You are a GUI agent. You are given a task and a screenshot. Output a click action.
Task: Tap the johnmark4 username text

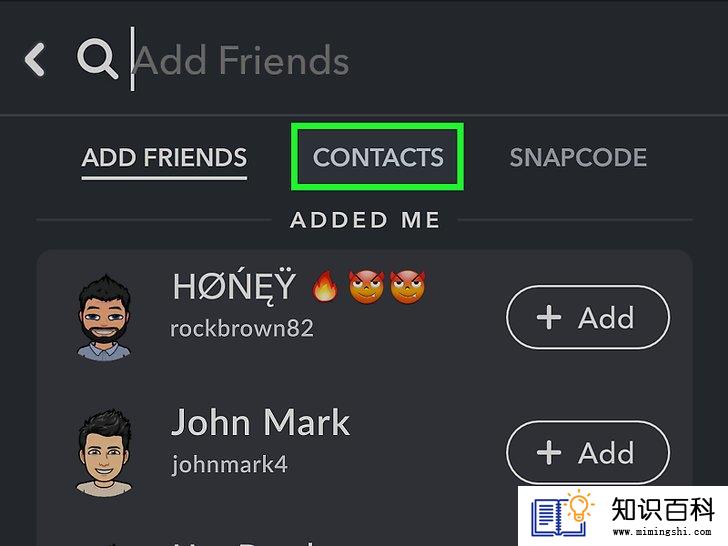tap(230, 465)
